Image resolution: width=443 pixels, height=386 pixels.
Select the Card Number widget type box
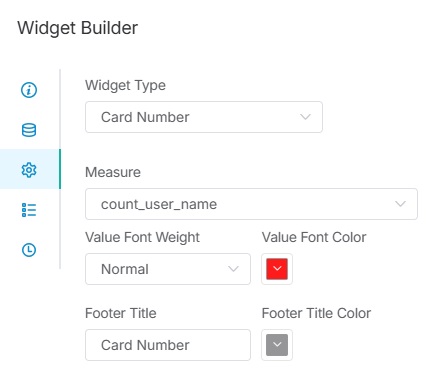204,117
